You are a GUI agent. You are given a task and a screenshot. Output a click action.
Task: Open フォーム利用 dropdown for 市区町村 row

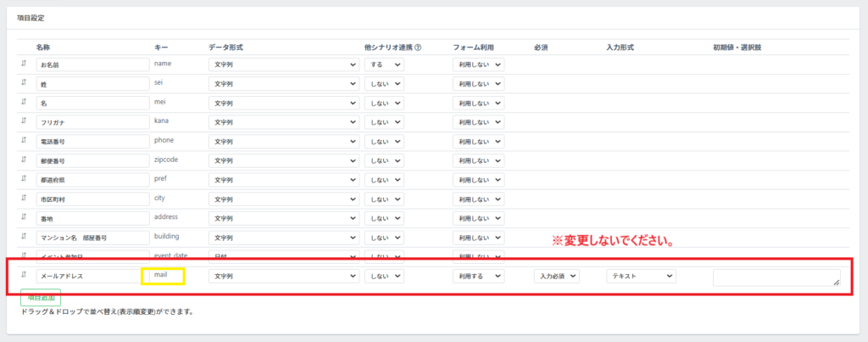(x=478, y=199)
